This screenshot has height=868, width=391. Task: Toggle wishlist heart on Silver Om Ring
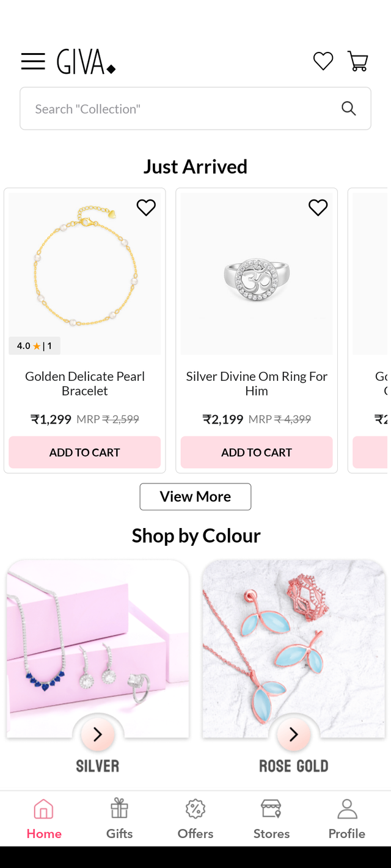[318, 208]
